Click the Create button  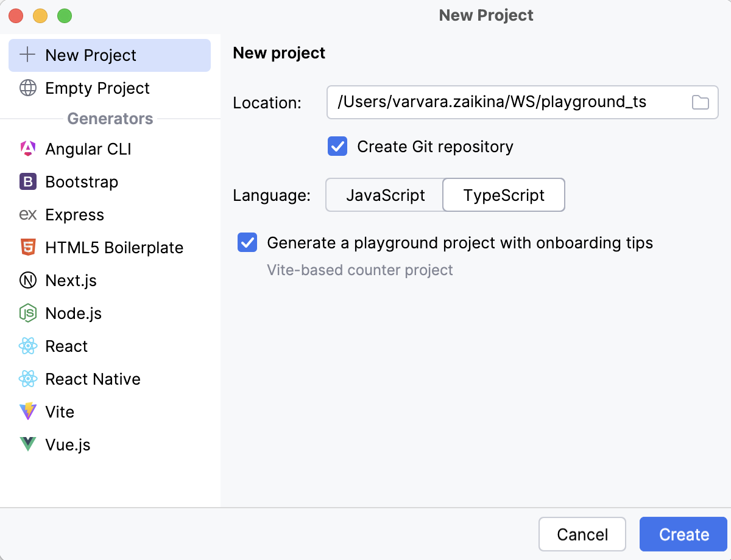point(683,534)
